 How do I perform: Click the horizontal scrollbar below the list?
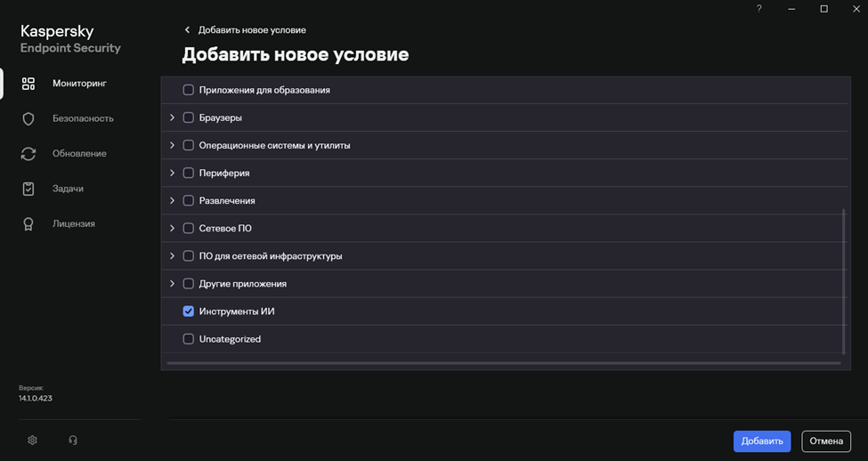(504, 363)
